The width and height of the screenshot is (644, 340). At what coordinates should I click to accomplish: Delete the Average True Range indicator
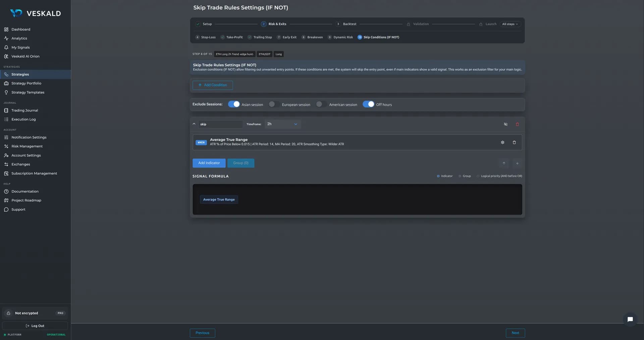514,142
